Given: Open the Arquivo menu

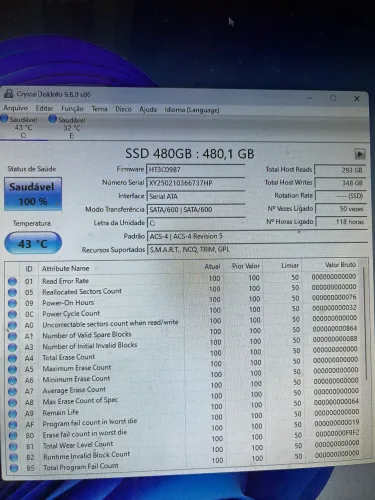Looking at the screenshot, I should (15, 108).
